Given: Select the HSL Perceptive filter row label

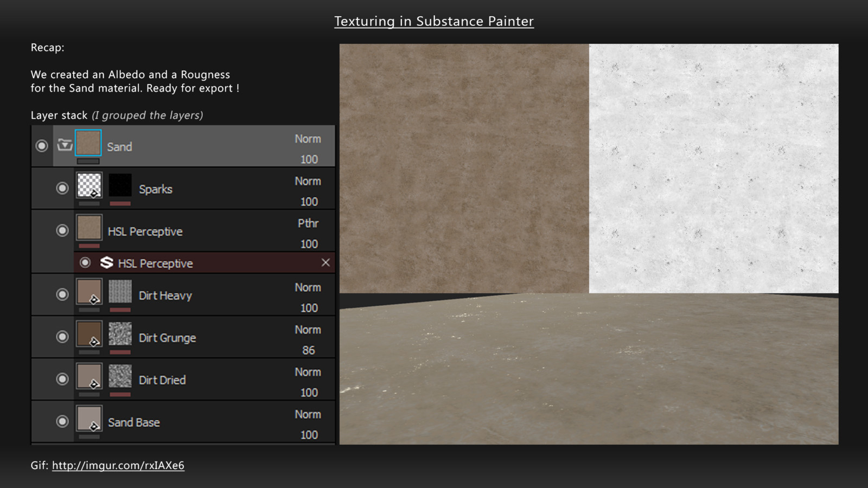Looking at the screenshot, I should (x=155, y=264).
